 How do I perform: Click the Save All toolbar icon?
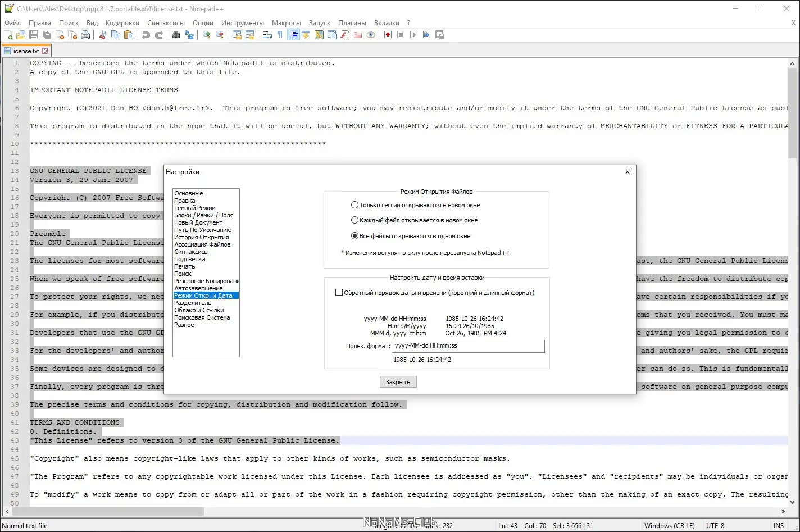coord(47,35)
